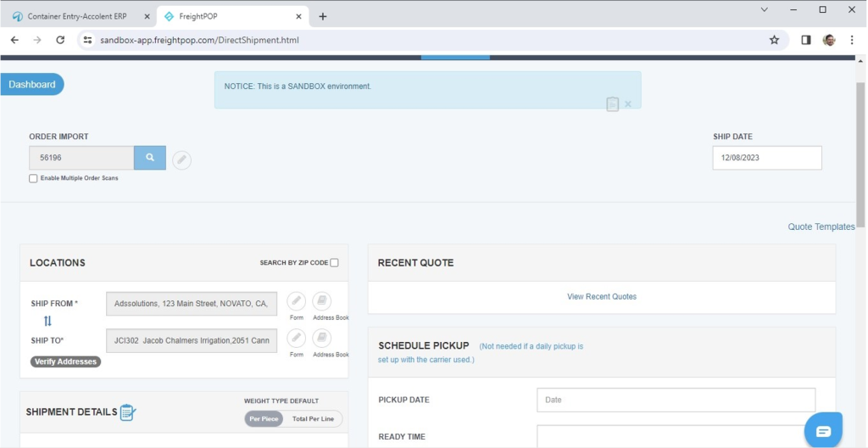Click the pencil edit icon beside order import

[x=181, y=160]
